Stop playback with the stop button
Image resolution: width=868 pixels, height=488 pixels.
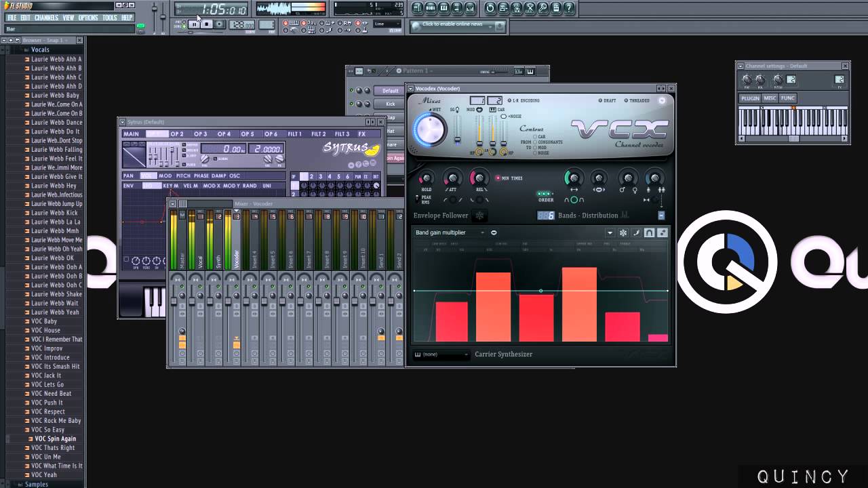pyautogui.click(x=207, y=24)
